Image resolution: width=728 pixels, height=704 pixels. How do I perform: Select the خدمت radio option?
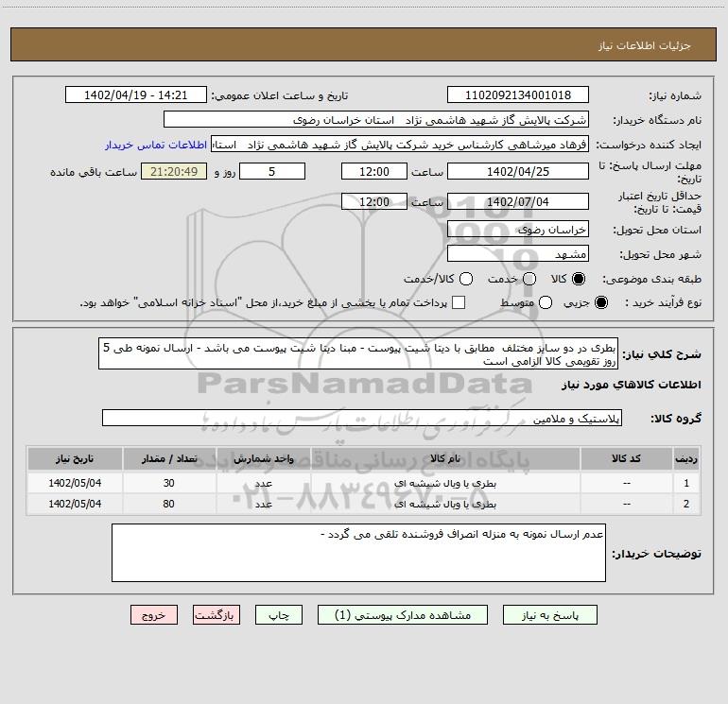click(x=529, y=280)
